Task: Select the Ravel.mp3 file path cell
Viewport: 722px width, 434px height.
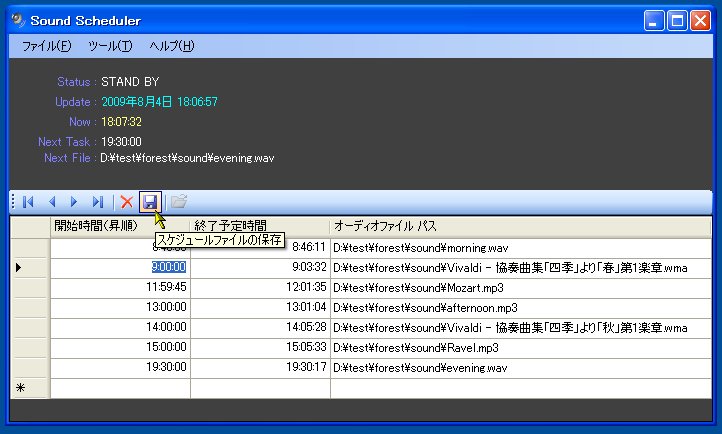Action: pyautogui.click(x=521, y=347)
